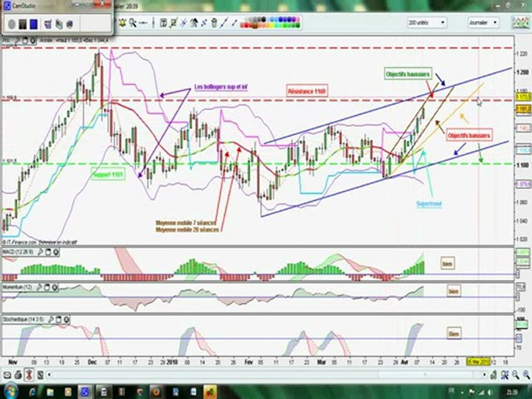532x399 pixels.
Task: Open Momentum indicator settings wrench
Action: (x=39, y=288)
